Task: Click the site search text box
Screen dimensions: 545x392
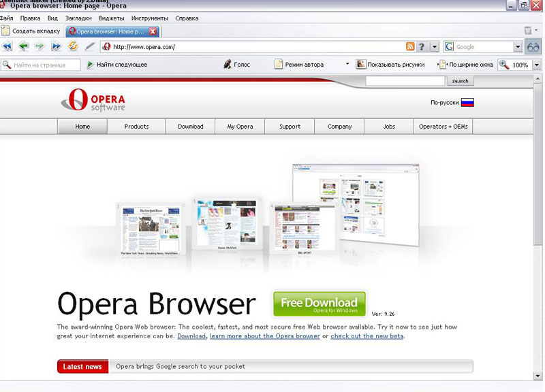Action: pyautogui.click(x=405, y=81)
